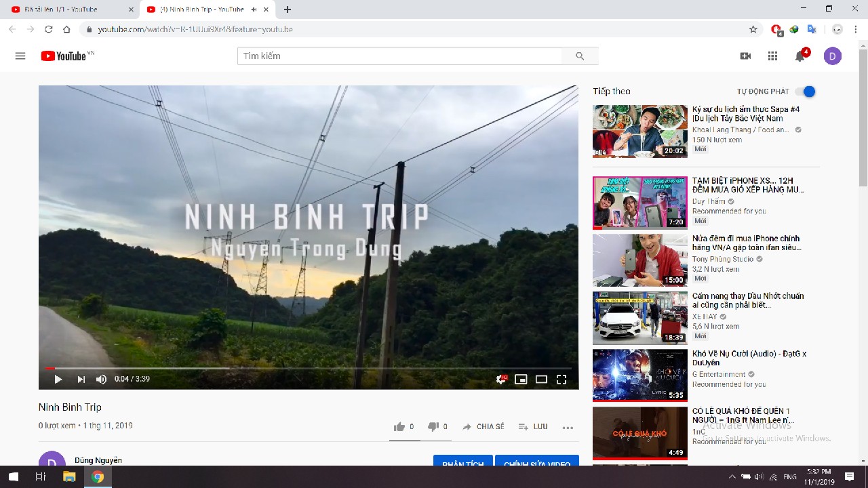This screenshot has width=868, height=488.
Task: Enable theater mode view
Action: point(541,380)
